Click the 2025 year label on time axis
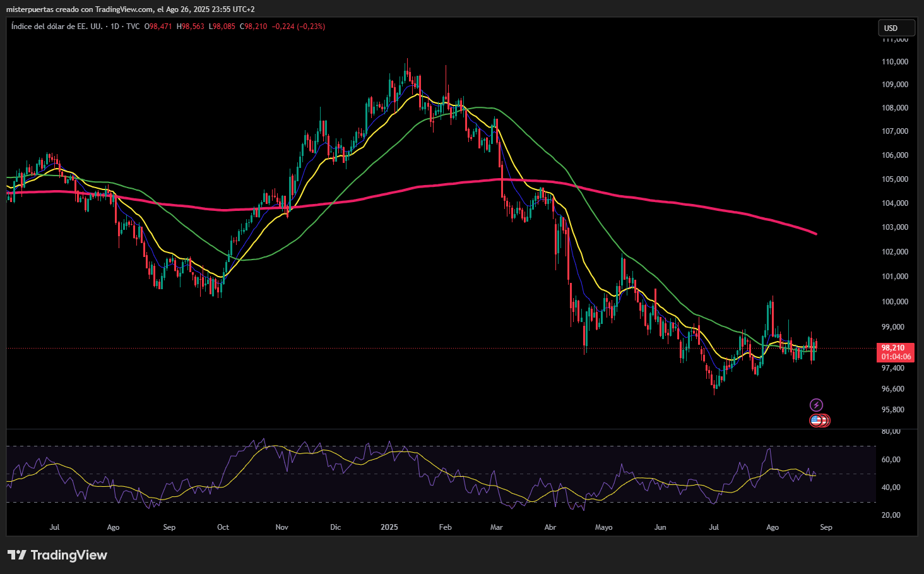Viewport: 924px width, 574px height. (389, 527)
